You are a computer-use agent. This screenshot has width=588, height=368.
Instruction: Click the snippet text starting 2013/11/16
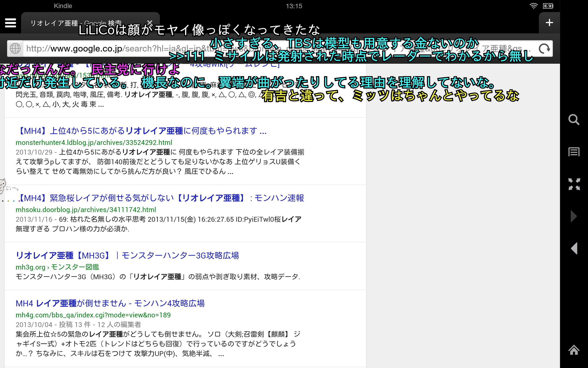[x=158, y=224]
